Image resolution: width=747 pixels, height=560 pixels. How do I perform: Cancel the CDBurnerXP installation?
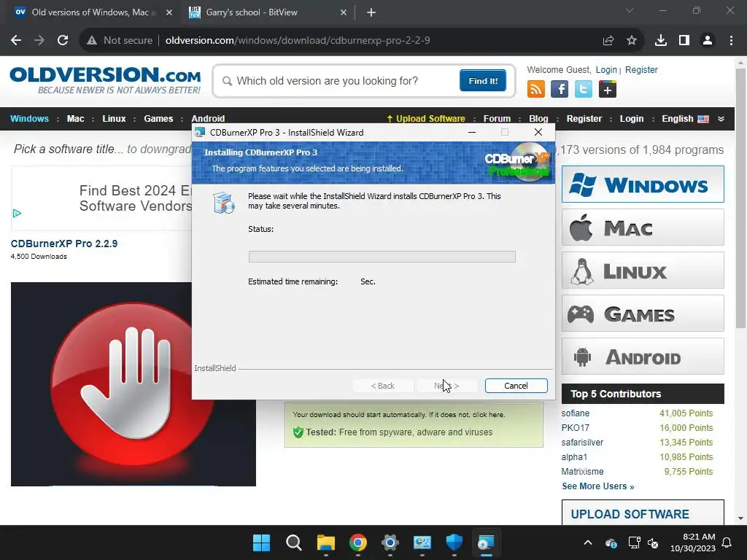coord(516,386)
